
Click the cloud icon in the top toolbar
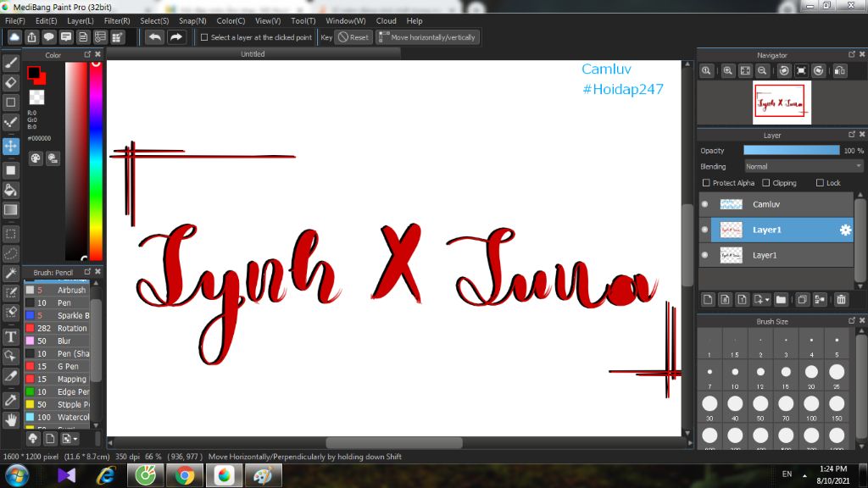click(x=14, y=37)
